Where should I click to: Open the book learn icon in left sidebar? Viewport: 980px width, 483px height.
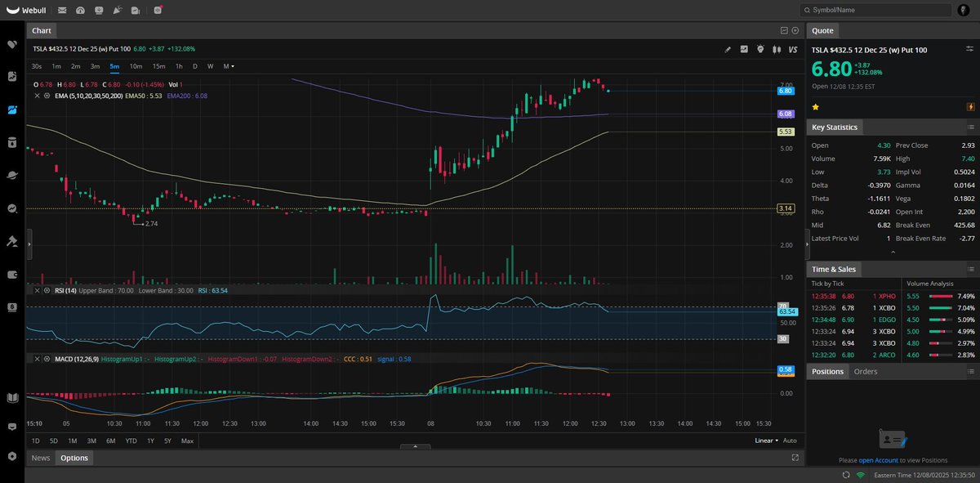pyautogui.click(x=11, y=398)
